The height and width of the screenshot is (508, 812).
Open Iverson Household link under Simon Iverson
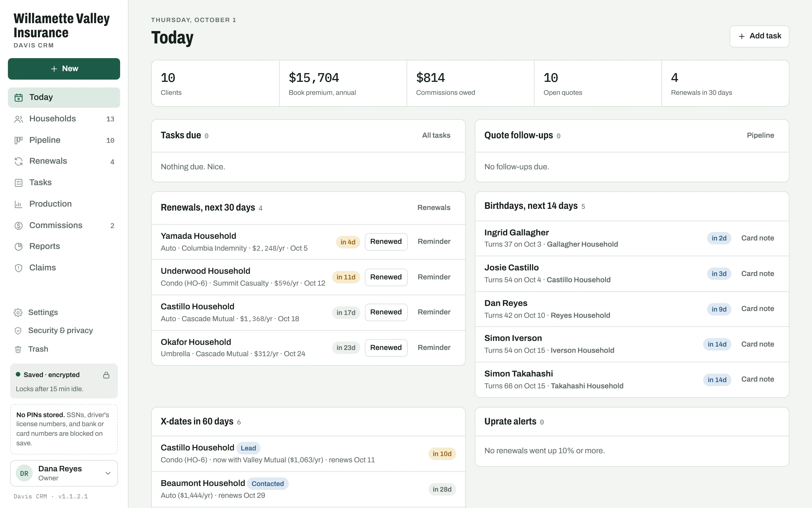[582, 351]
